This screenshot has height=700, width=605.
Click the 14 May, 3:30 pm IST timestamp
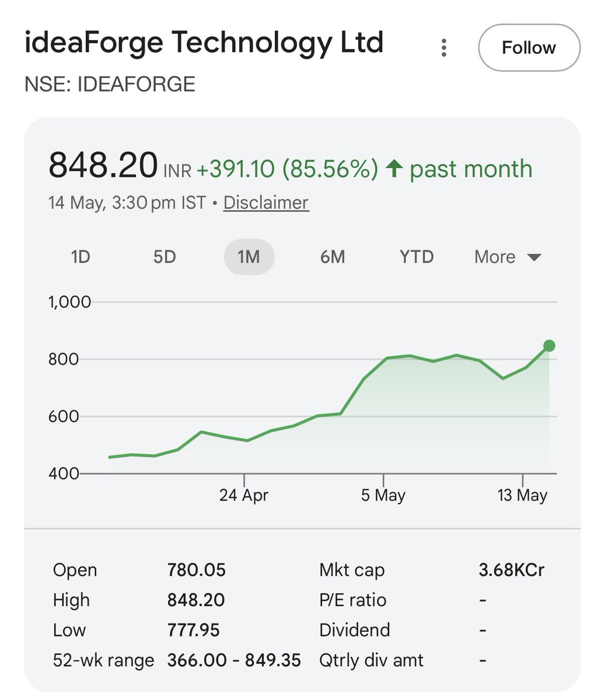127,202
